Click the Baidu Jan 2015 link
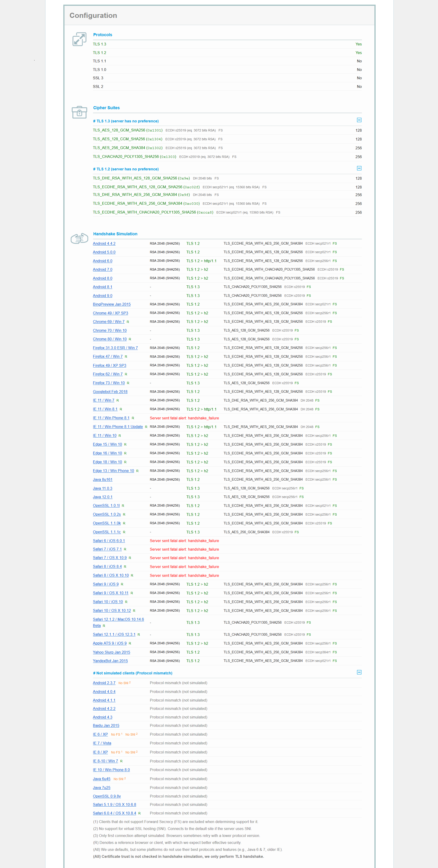438x868 pixels. tap(106, 725)
